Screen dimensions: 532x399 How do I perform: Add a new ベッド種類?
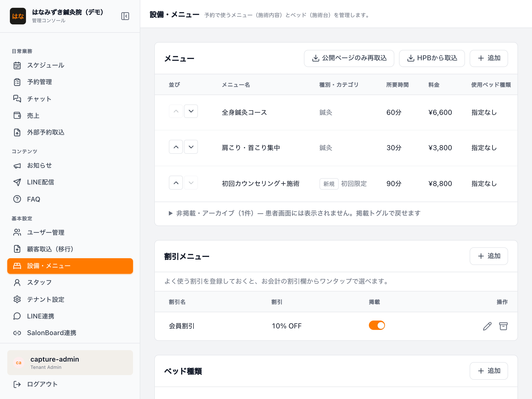pyautogui.click(x=489, y=371)
